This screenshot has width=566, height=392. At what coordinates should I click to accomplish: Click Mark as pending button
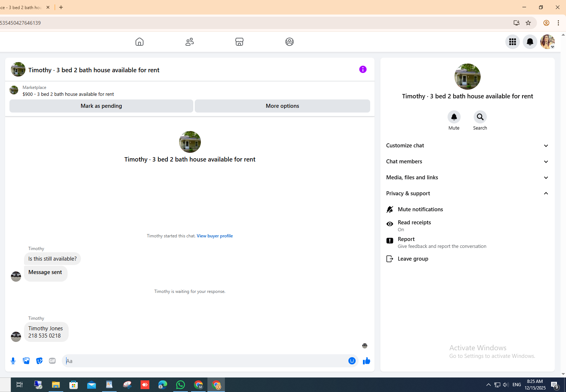coord(101,106)
